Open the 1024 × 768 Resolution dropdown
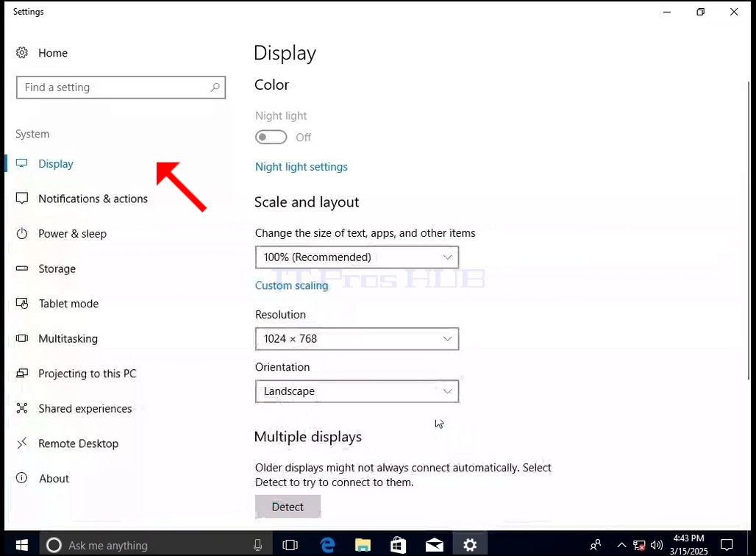Image resolution: width=756 pixels, height=556 pixels. point(357,338)
